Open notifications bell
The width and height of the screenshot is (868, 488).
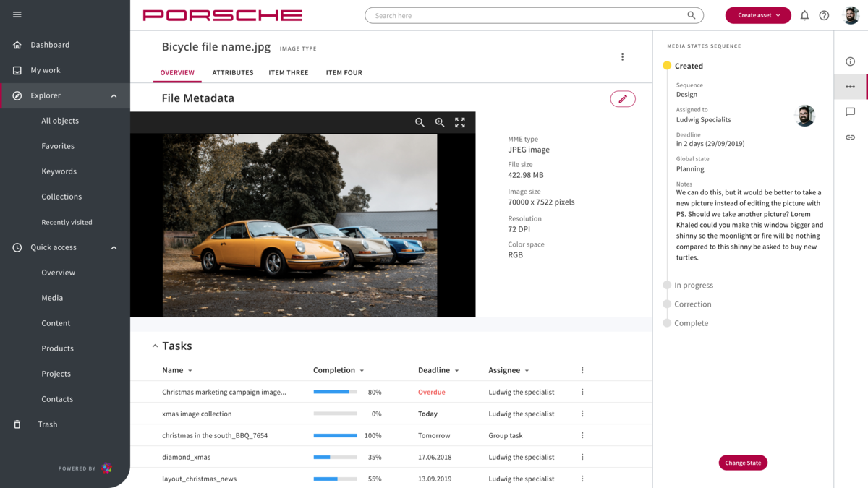804,14
